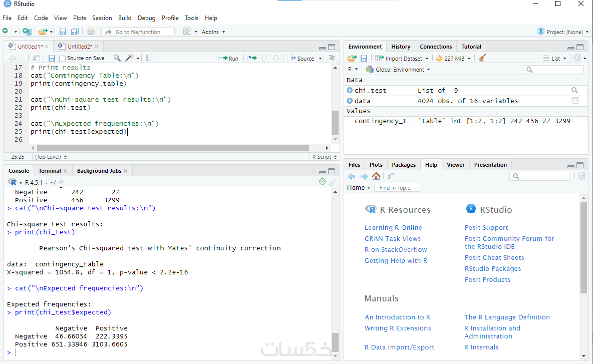Screen dimensions: 593x364
Task: Click the New File icon
Action: point(6,32)
